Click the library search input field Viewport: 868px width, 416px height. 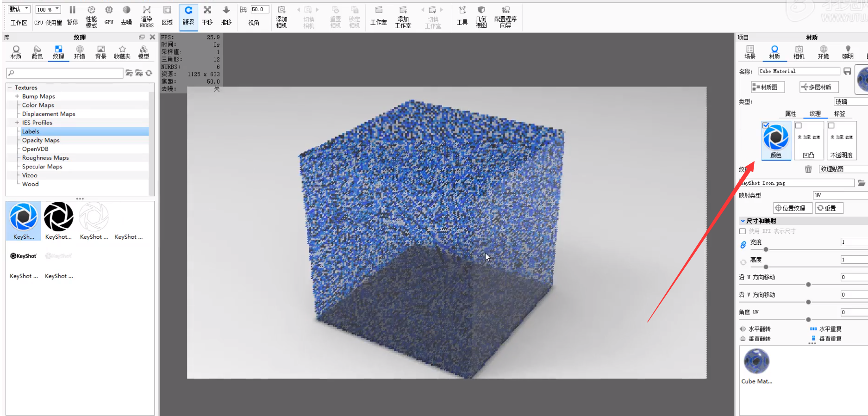pyautogui.click(x=65, y=73)
